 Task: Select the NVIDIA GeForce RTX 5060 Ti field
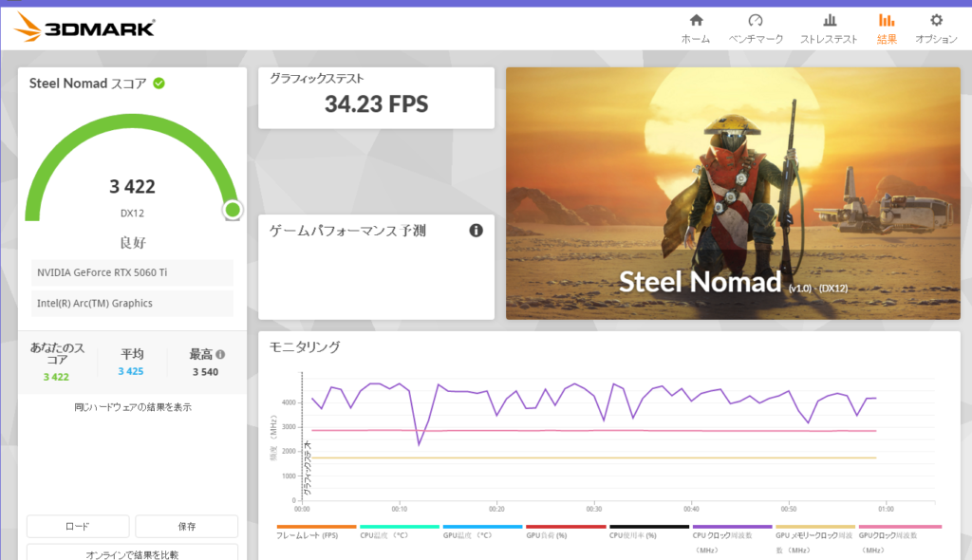pos(132,273)
